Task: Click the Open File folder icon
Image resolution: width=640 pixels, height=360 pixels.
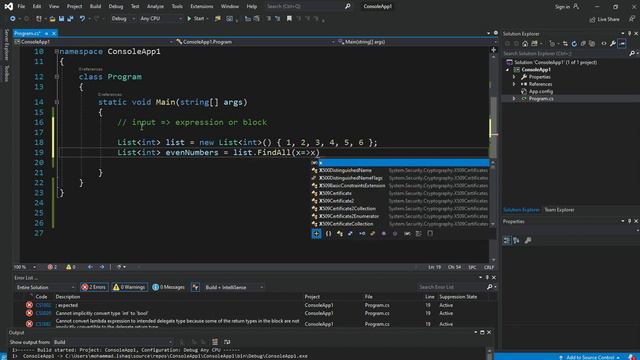Action: [x=52, y=19]
